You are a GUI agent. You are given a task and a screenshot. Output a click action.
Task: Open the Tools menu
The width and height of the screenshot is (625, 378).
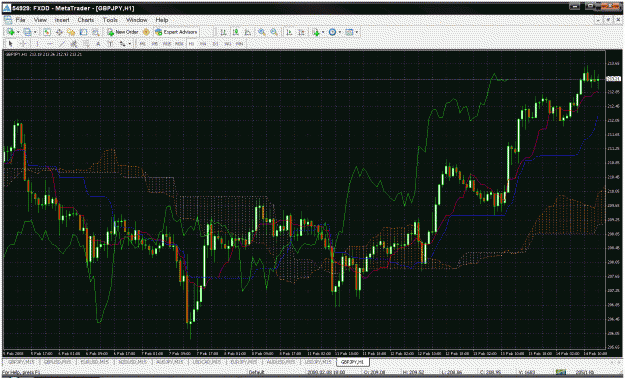pyautogui.click(x=110, y=20)
